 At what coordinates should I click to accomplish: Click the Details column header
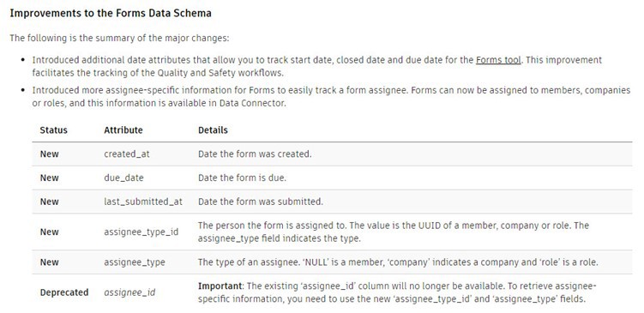(x=213, y=130)
